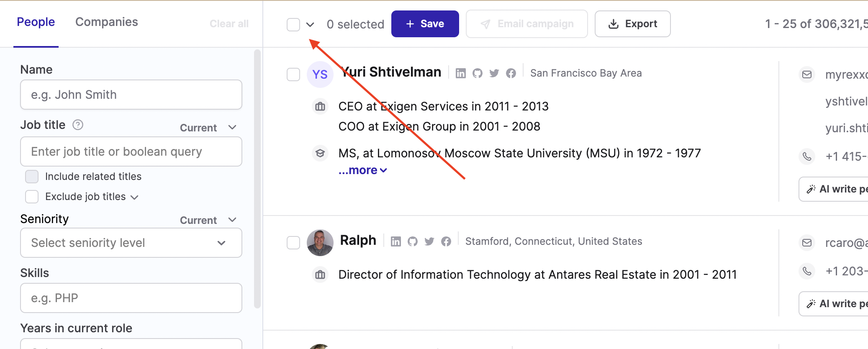Image resolution: width=868 pixels, height=349 pixels.
Task: Click Yuri's email starting myrexx
Action: click(846, 74)
